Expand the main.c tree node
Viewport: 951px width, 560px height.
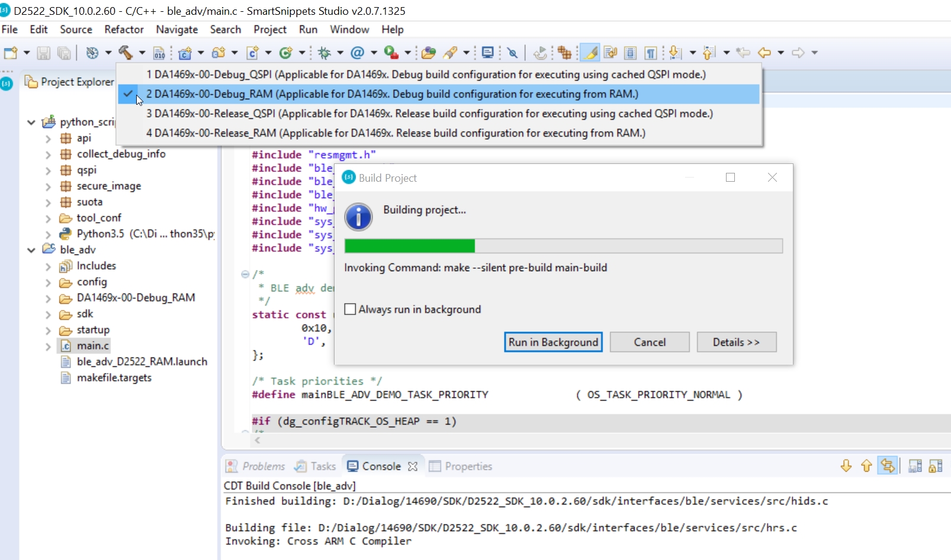(49, 346)
